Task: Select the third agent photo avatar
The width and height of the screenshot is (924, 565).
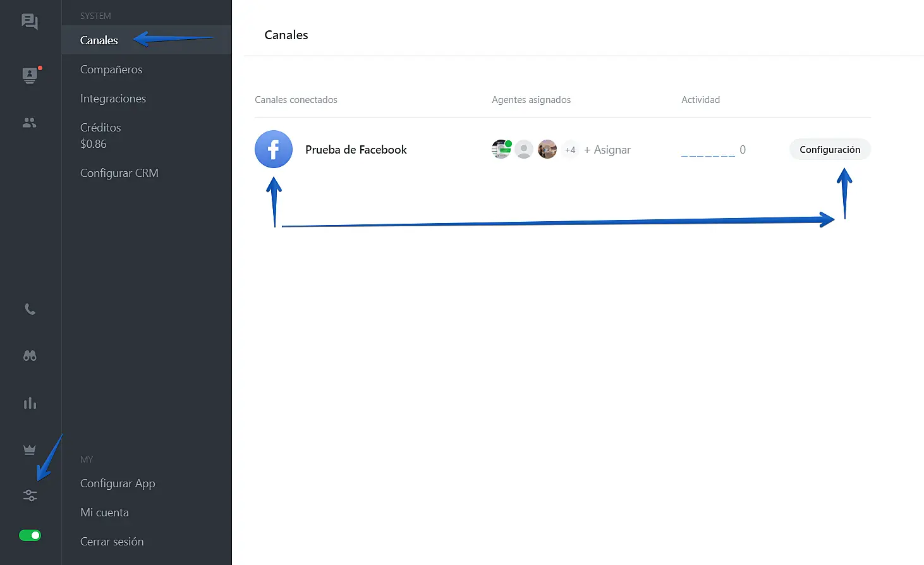Action: click(x=547, y=149)
